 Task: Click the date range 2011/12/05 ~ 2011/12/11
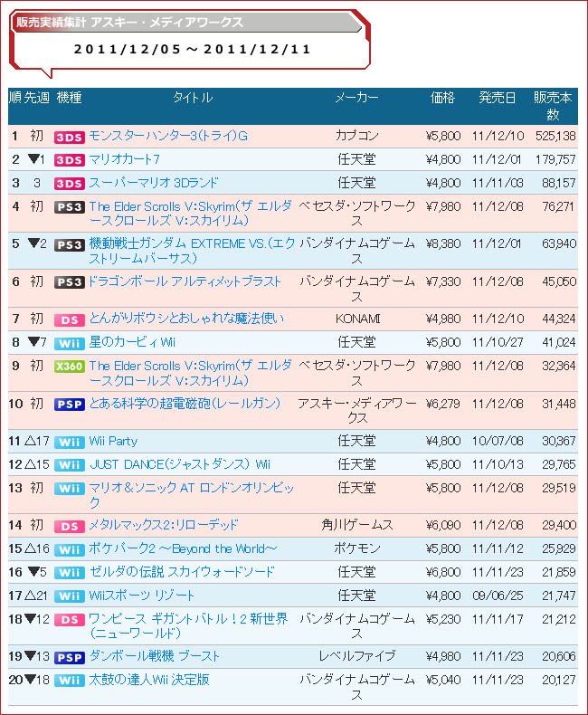[192, 49]
